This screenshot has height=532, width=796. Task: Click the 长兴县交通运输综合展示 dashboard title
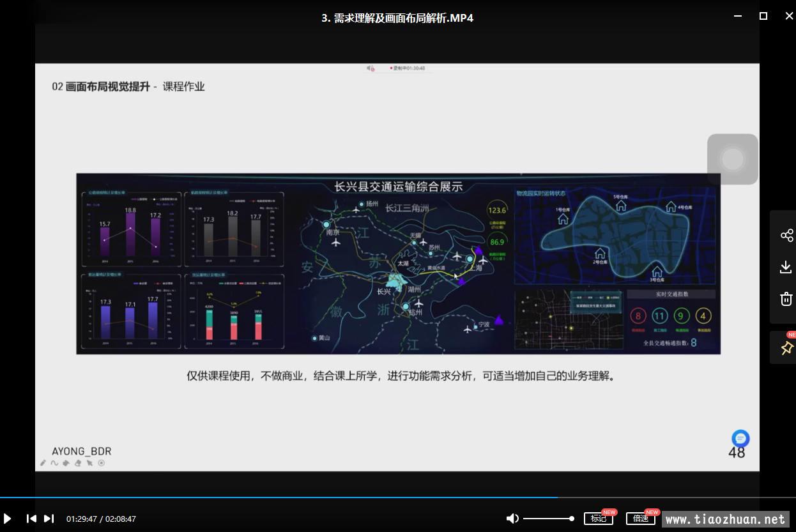[x=399, y=186]
